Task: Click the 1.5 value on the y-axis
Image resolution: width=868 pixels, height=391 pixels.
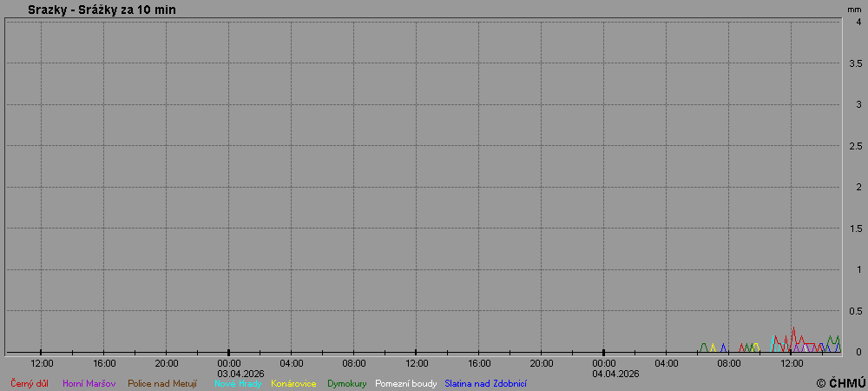Action: 854,229
